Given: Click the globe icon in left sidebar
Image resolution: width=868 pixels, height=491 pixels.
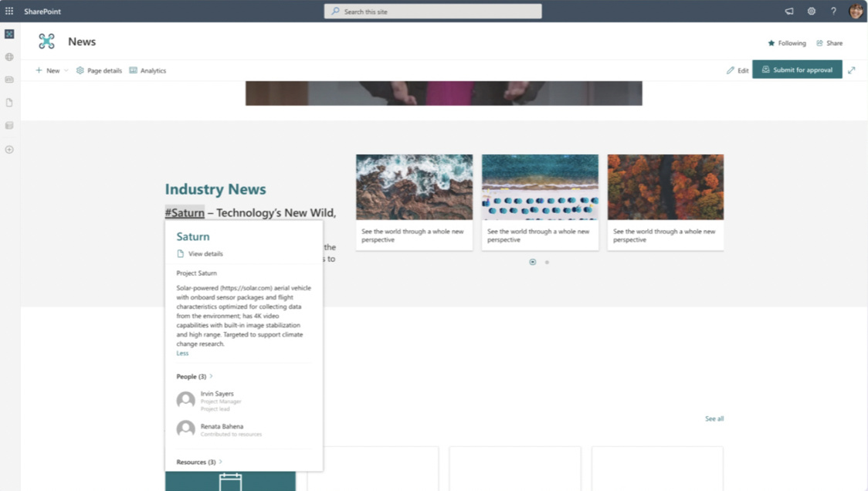Looking at the screenshot, I should click(x=9, y=57).
